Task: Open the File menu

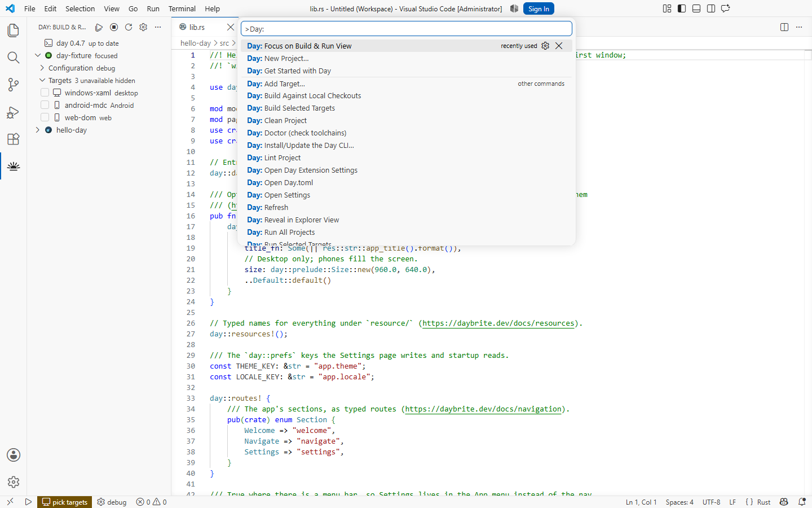Action: coord(30,8)
